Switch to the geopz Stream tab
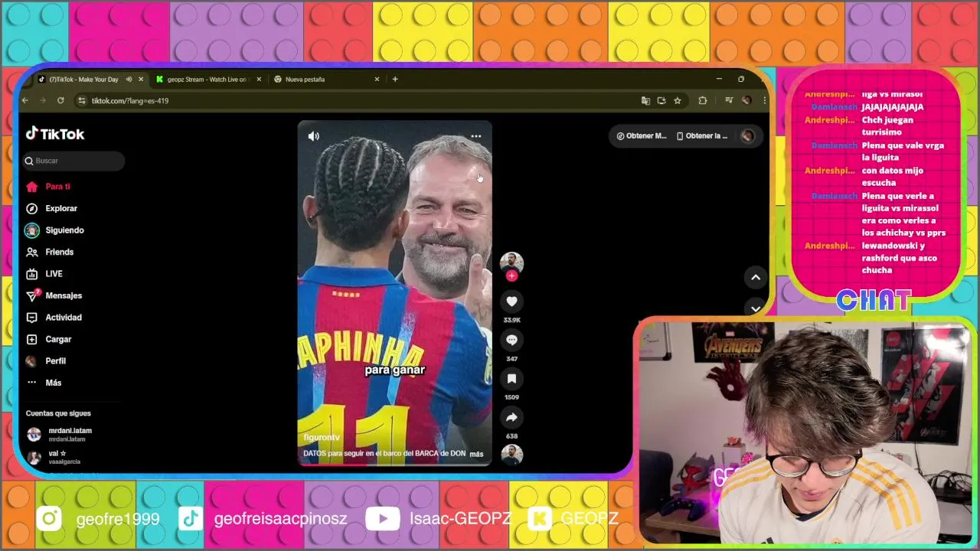Viewport: 980px width, 551px height. (207, 80)
